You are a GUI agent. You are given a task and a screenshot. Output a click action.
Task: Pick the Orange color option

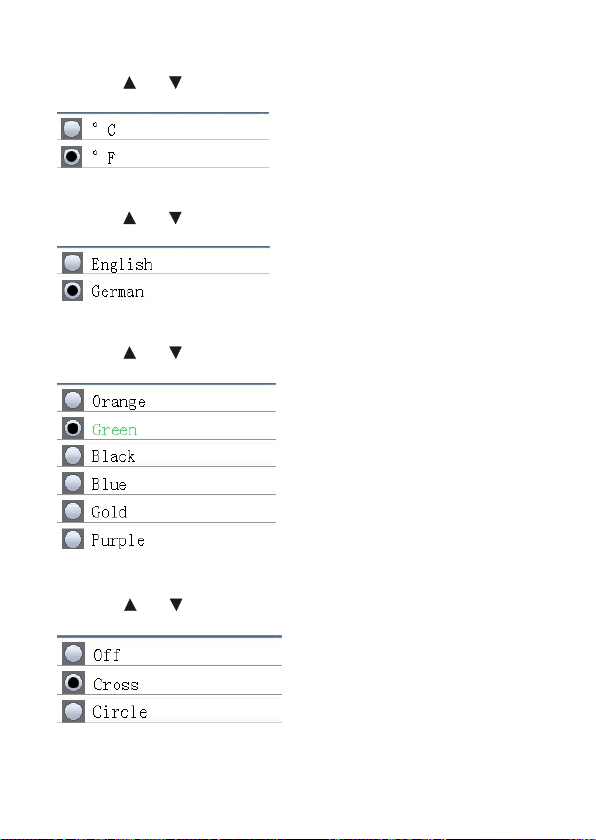coord(73,400)
